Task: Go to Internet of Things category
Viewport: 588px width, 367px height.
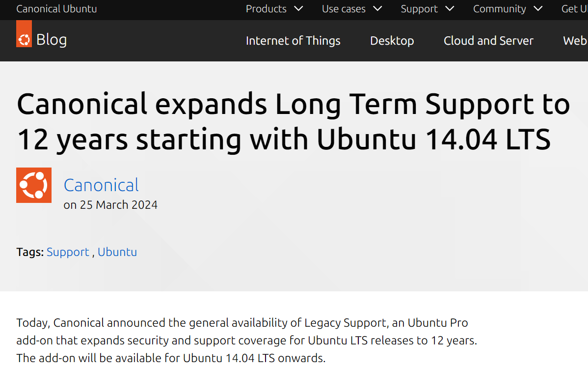Action: 293,40
